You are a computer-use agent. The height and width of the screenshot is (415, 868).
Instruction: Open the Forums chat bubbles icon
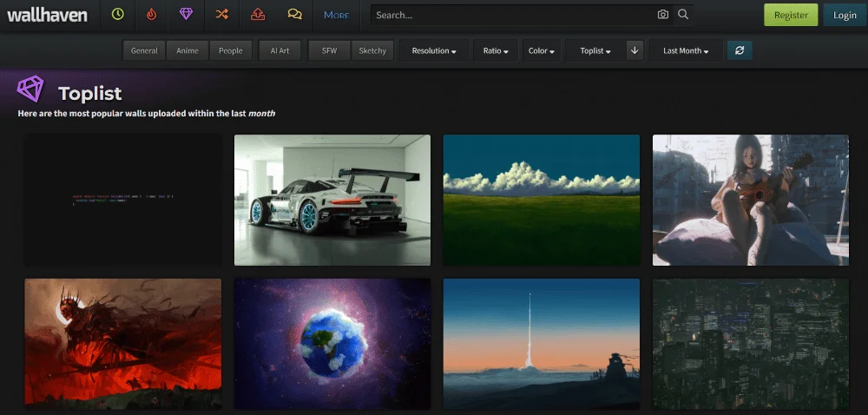[x=294, y=15]
